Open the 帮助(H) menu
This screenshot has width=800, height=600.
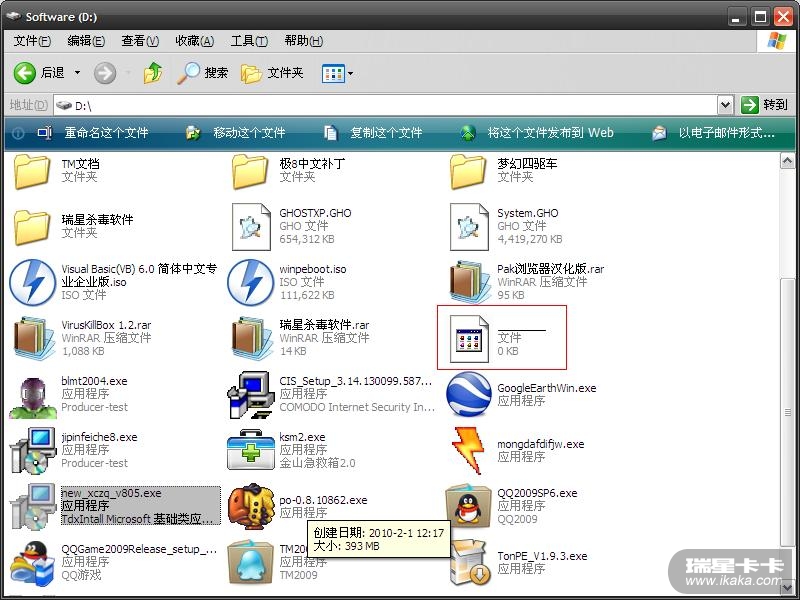pos(304,41)
